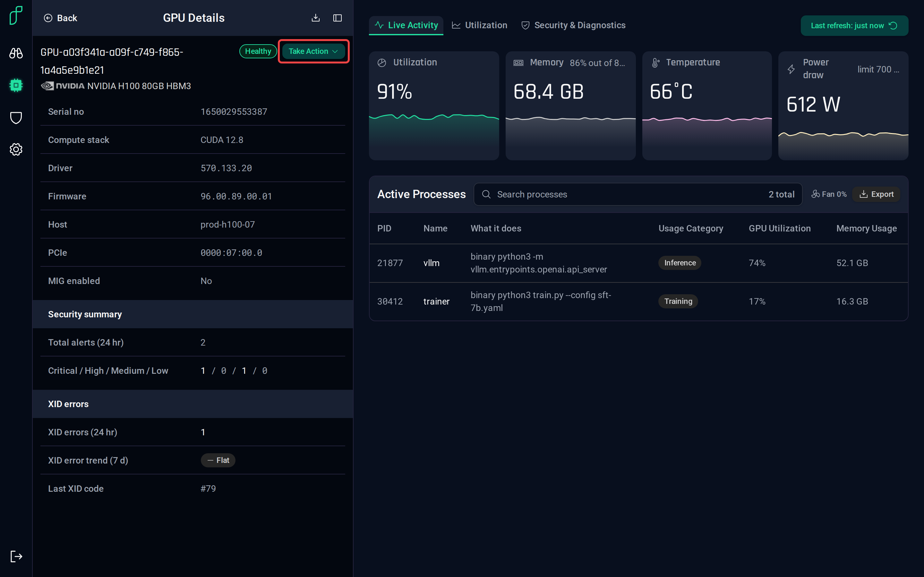
Task: Click the download icon in GPU Details header
Action: click(315, 18)
